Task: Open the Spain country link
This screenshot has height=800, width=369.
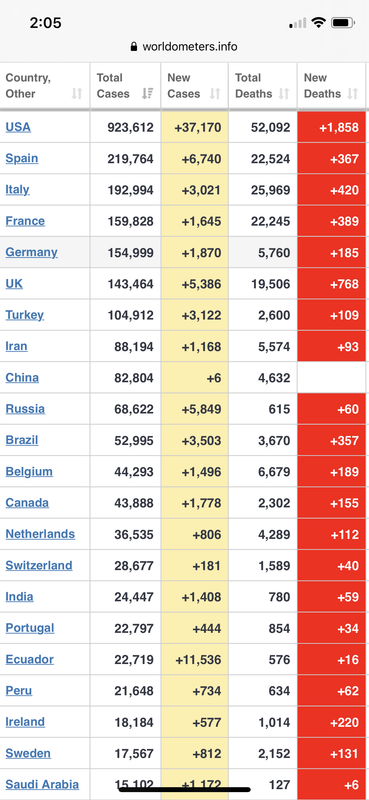Action: point(22,158)
